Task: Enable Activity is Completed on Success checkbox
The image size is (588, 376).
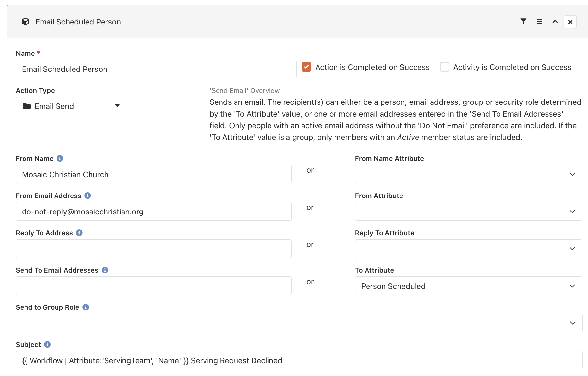Action: [x=445, y=67]
